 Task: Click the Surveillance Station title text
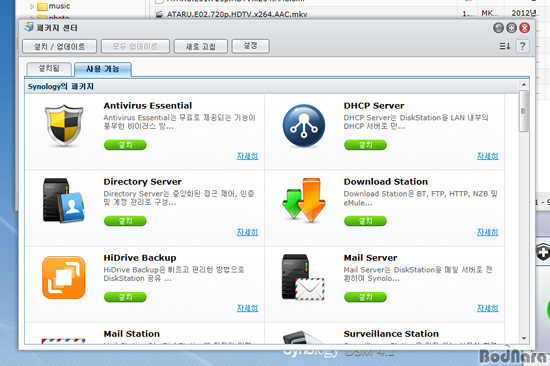(391, 334)
